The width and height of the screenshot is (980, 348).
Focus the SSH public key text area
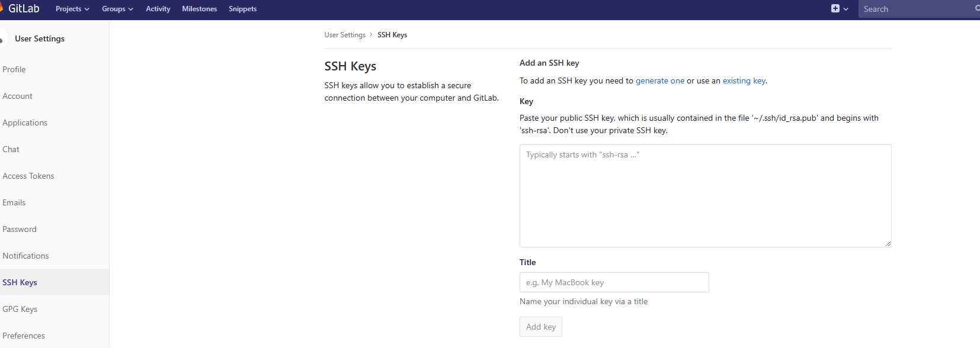705,195
